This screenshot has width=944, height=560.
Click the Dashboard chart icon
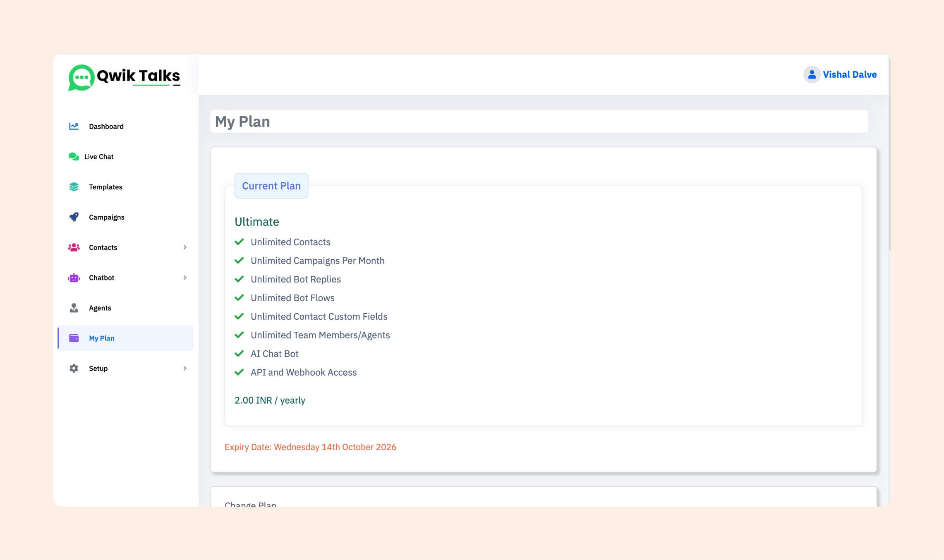(74, 126)
